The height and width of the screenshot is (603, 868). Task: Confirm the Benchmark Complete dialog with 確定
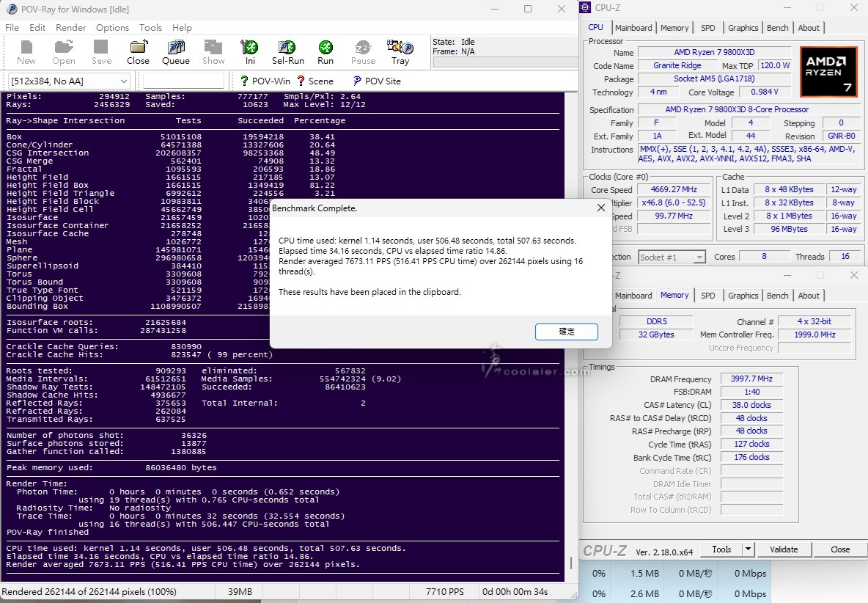coord(566,332)
